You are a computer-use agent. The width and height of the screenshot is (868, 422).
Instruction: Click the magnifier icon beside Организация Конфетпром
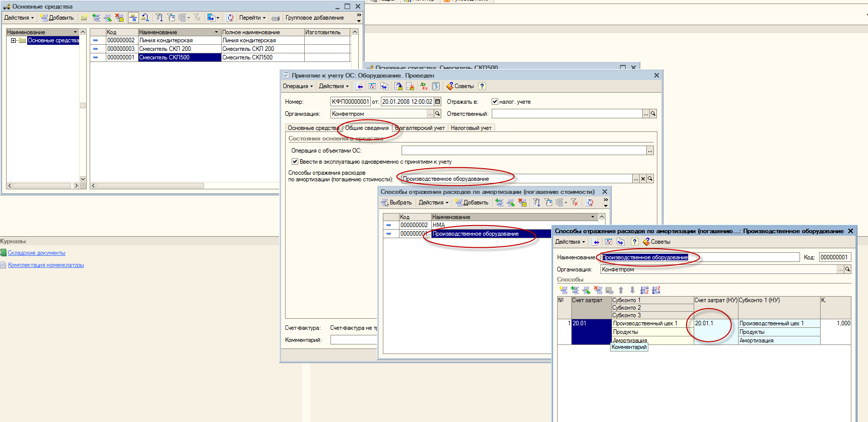[437, 114]
